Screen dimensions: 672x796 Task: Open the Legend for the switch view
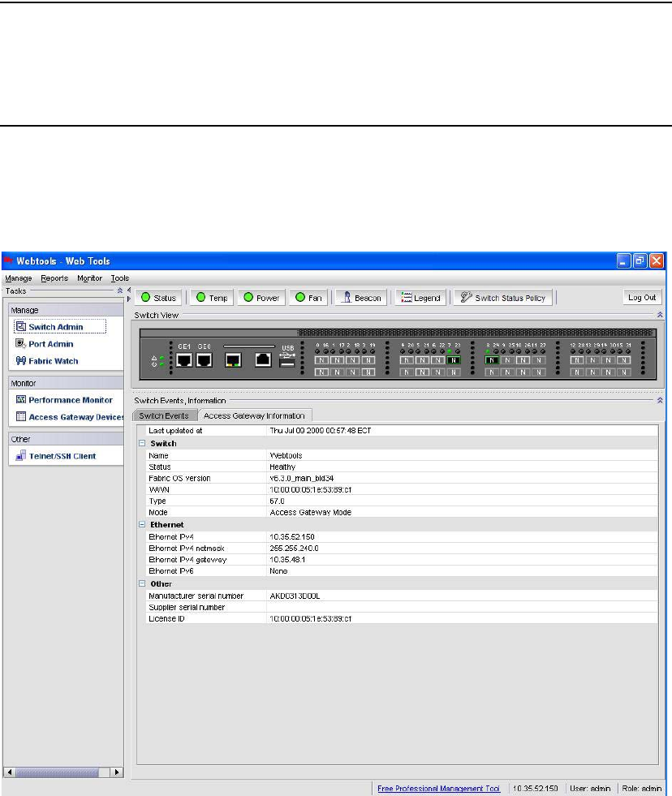[x=420, y=298]
